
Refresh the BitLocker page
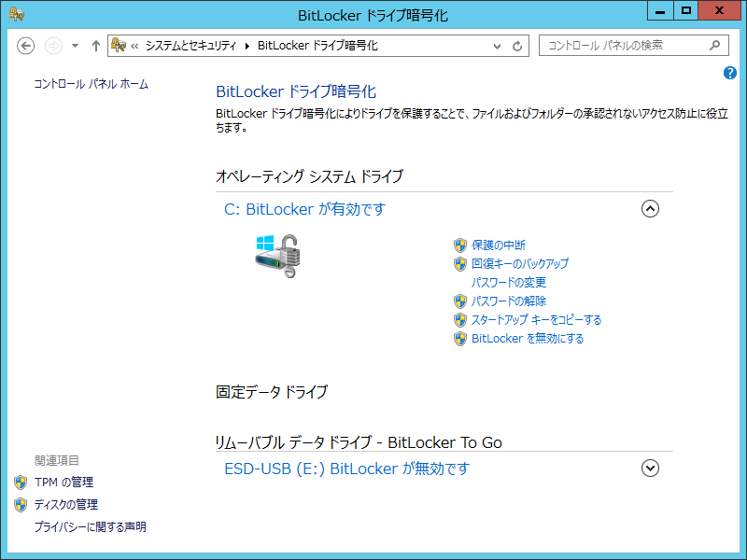pyautogui.click(x=517, y=46)
